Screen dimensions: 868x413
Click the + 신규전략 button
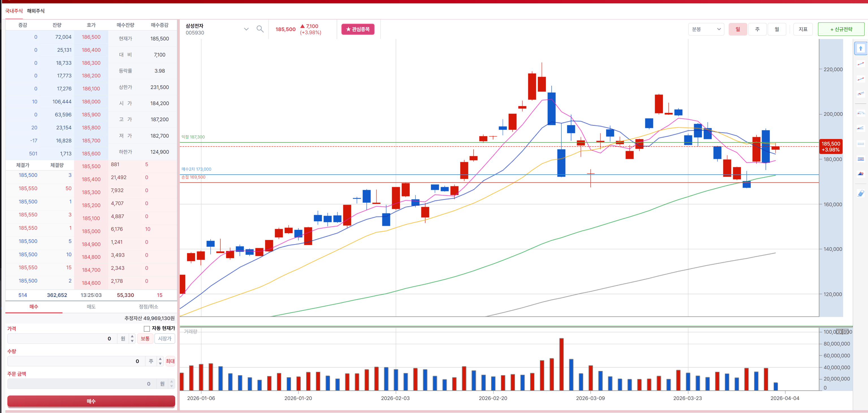click(x=841, y=29)
